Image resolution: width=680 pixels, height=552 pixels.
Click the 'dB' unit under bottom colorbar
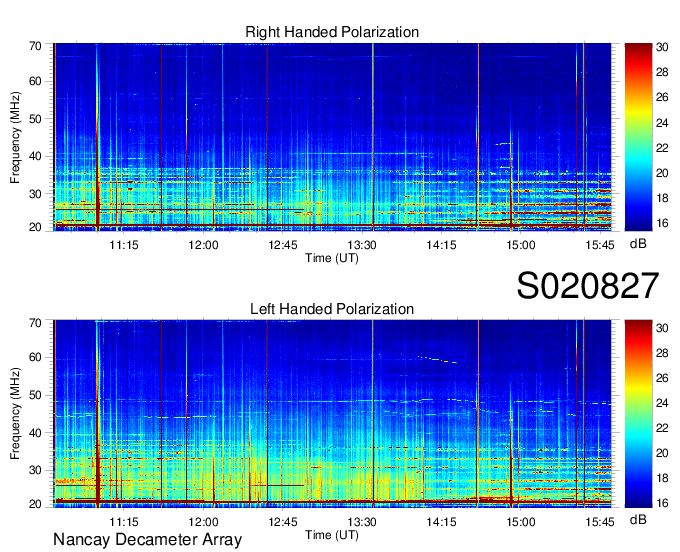[638, 519]
